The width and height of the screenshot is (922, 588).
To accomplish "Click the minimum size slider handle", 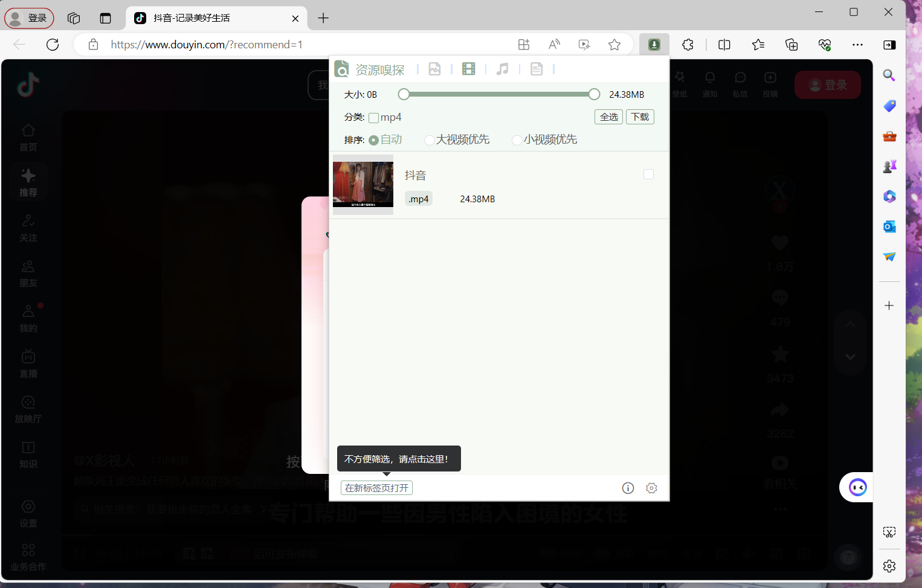I will 404,94.
